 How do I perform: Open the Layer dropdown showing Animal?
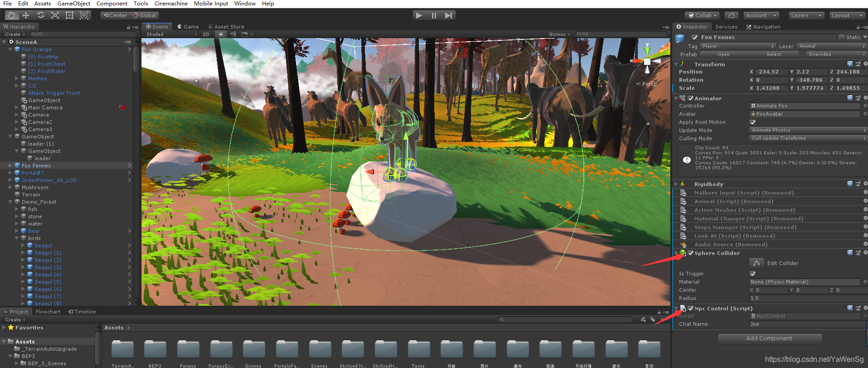point(832,46)
